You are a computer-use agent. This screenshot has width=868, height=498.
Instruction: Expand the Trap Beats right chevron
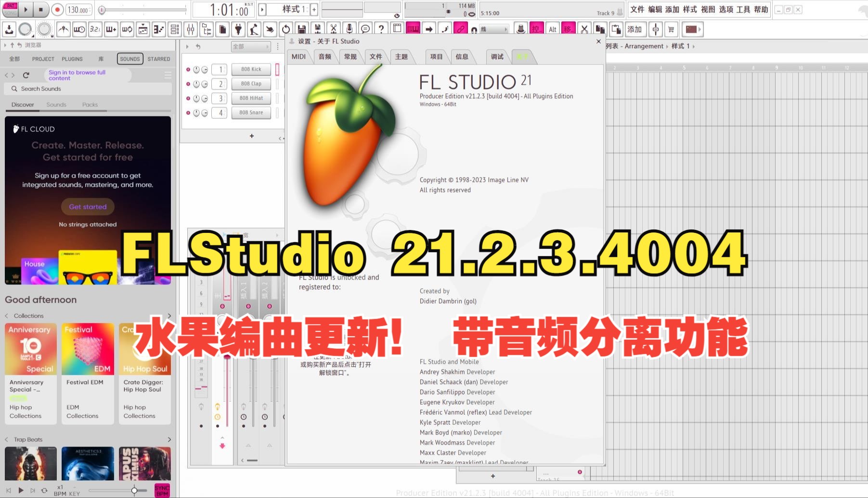[169, 439]
